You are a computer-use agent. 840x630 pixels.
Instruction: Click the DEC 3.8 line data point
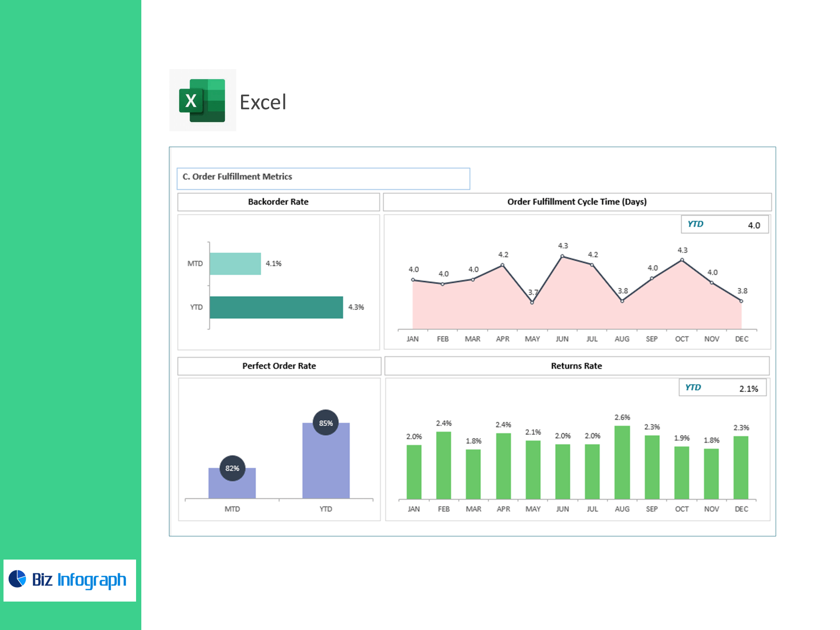(741, 301)
